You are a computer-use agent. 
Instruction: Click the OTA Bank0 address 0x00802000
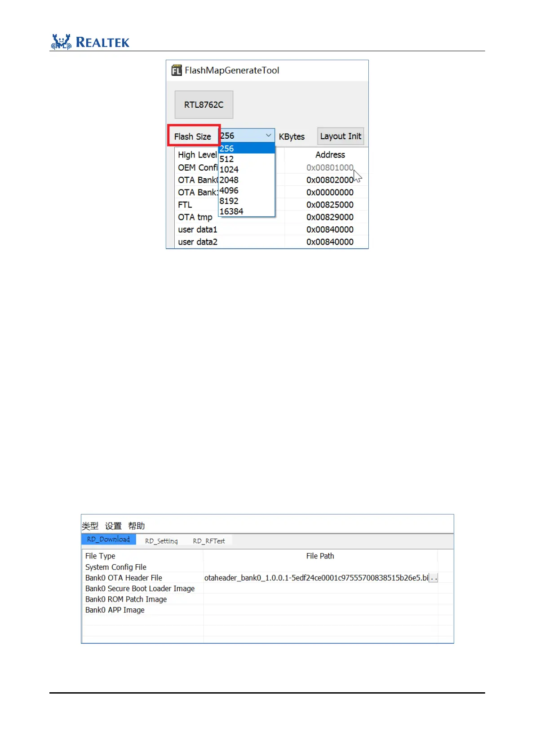(x=330, y=180)
